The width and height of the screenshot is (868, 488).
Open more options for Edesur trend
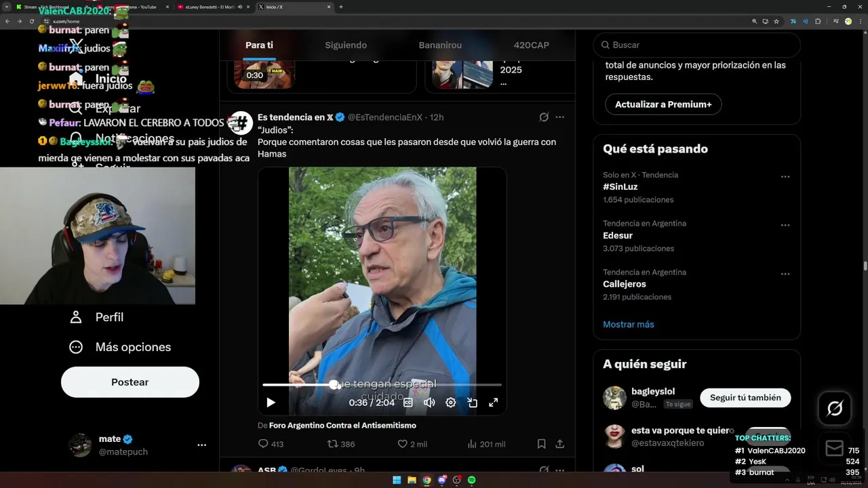pos(785,225)
